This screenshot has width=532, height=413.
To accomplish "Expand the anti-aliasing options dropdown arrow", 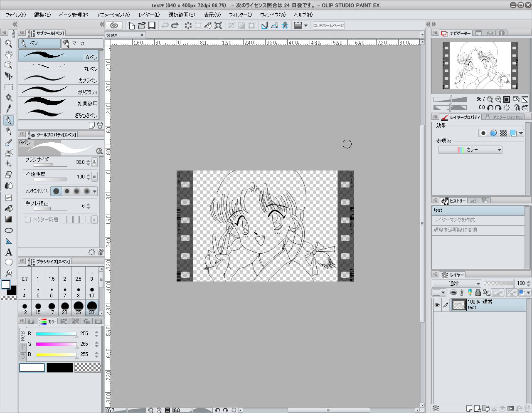I will coord(95,191).
